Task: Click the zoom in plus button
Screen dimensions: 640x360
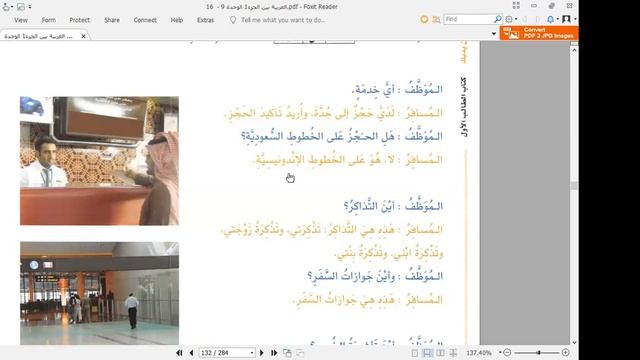Action: coord(565,352)
